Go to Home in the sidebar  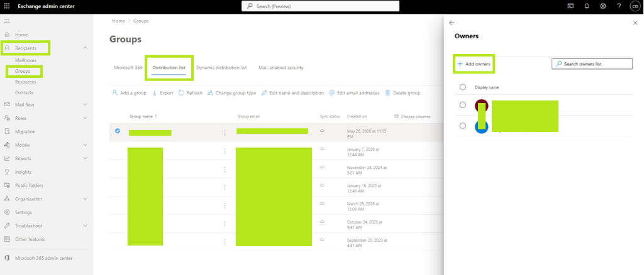(21, 35)
